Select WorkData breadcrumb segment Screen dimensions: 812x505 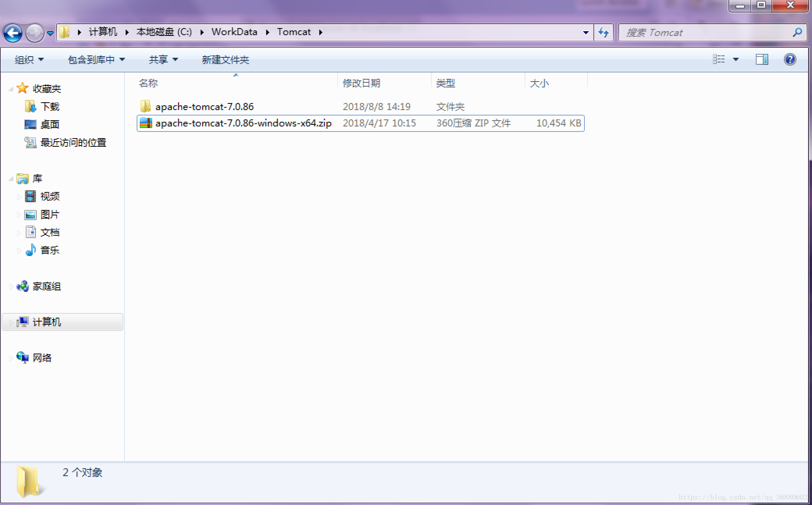[234, 32]
